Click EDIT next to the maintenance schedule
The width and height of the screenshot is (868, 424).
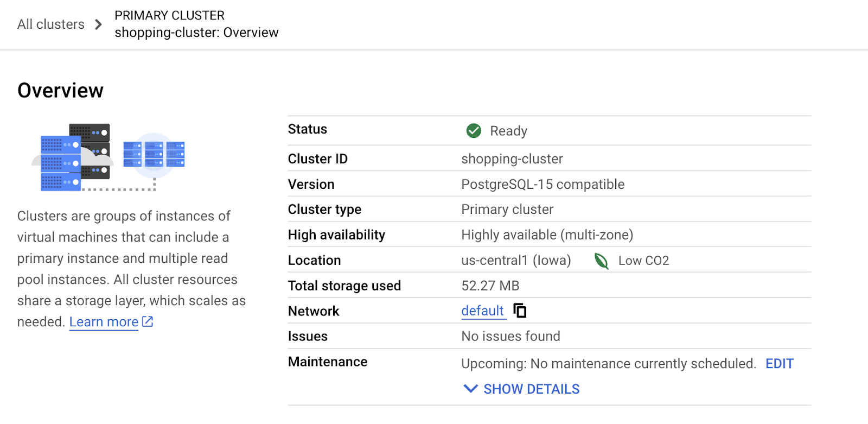point(779,363)
